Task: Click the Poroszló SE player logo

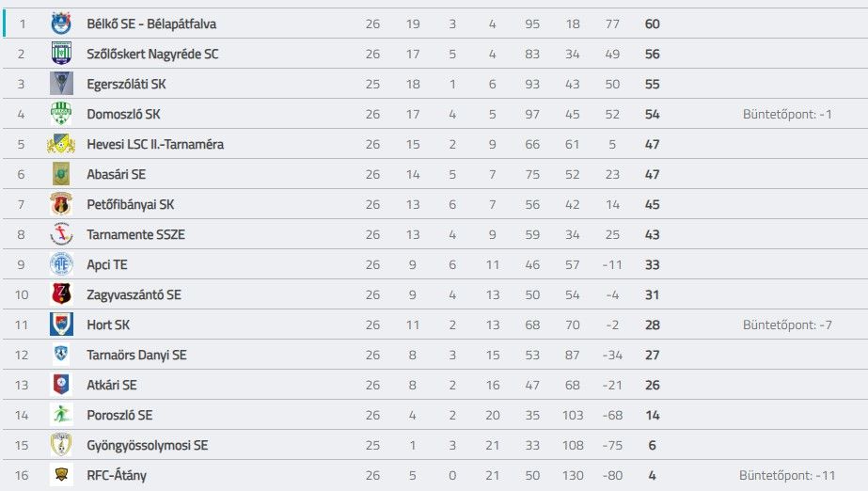Action: (x=61, y=415)
